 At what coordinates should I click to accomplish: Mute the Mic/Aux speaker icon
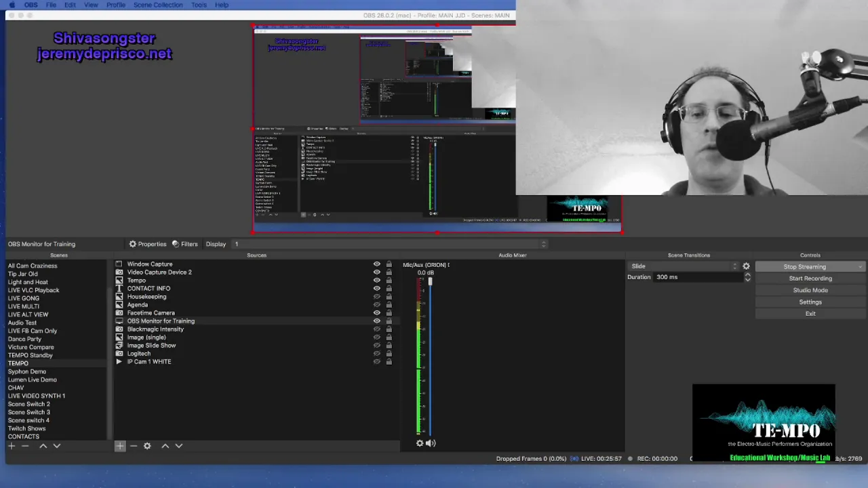pyautogui.click(x=431, y=443)
